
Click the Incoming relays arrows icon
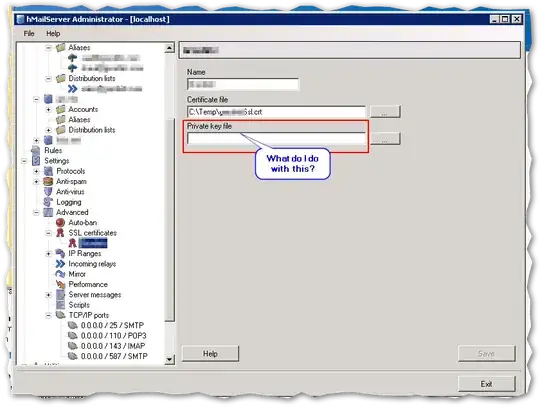(60, 264)
